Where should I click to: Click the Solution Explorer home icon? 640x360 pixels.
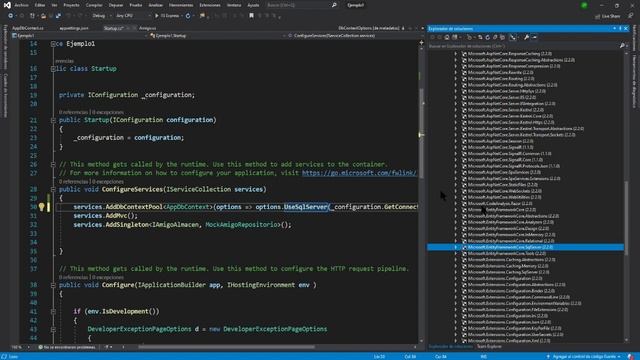pos(447,38)
